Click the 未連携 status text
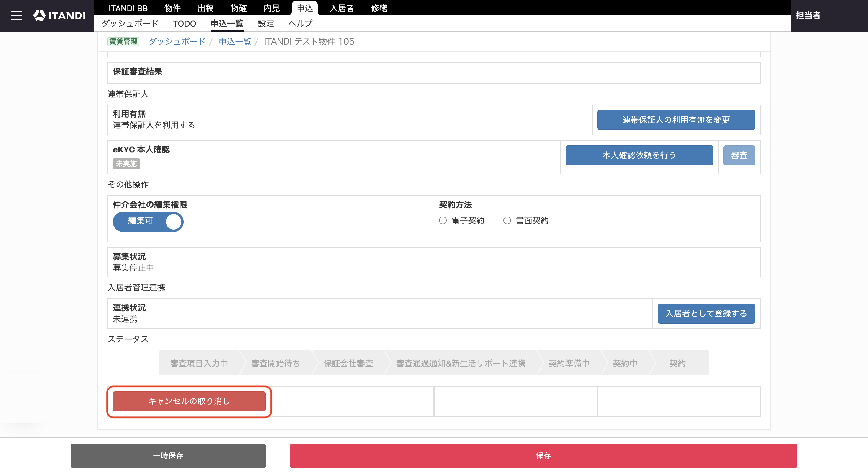 click(125, 319)
